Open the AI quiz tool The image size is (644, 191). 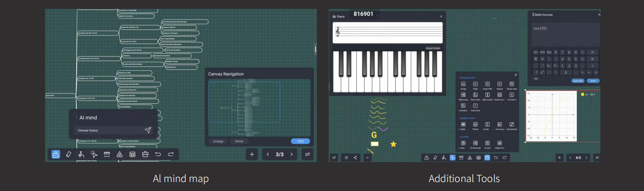[487, 143]
